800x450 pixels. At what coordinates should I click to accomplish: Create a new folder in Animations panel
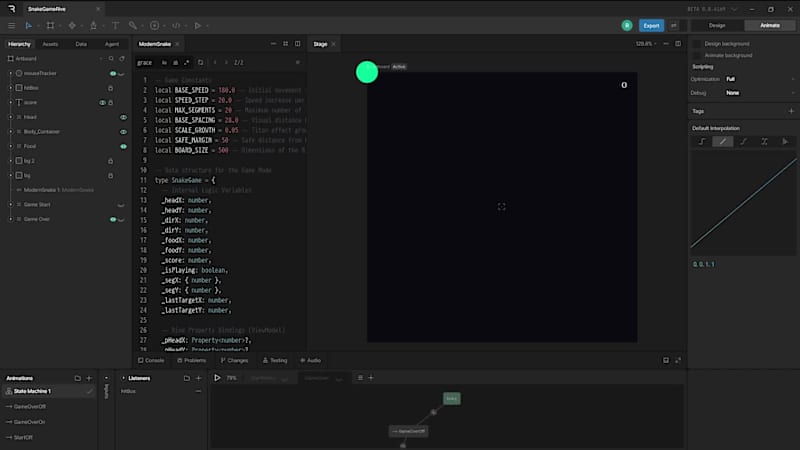click(78, 378)
